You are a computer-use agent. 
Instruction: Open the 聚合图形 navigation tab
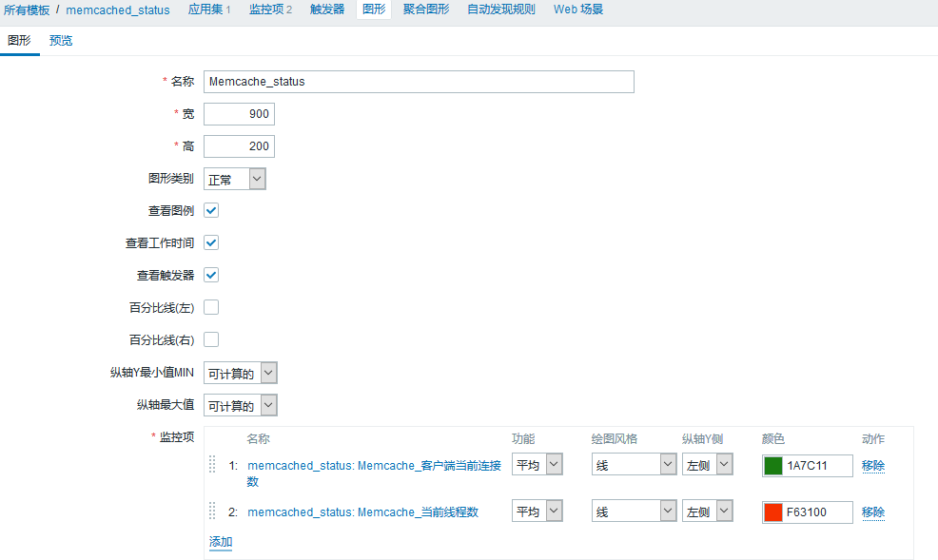426,10
